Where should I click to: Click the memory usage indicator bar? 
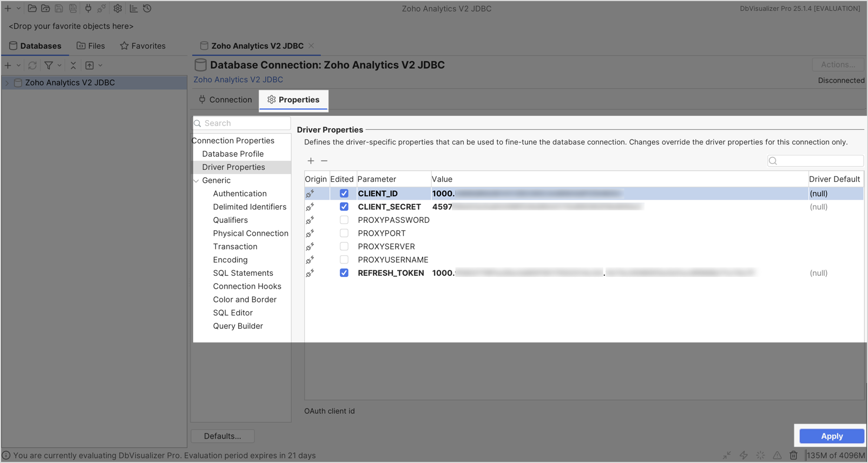835,455
